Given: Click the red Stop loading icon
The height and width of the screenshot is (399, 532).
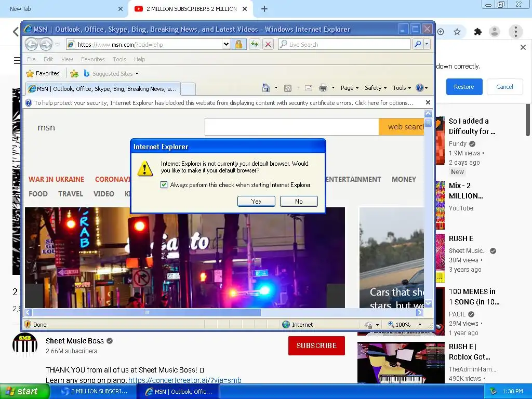Looking at the screenshot, I should click(268, 45).
